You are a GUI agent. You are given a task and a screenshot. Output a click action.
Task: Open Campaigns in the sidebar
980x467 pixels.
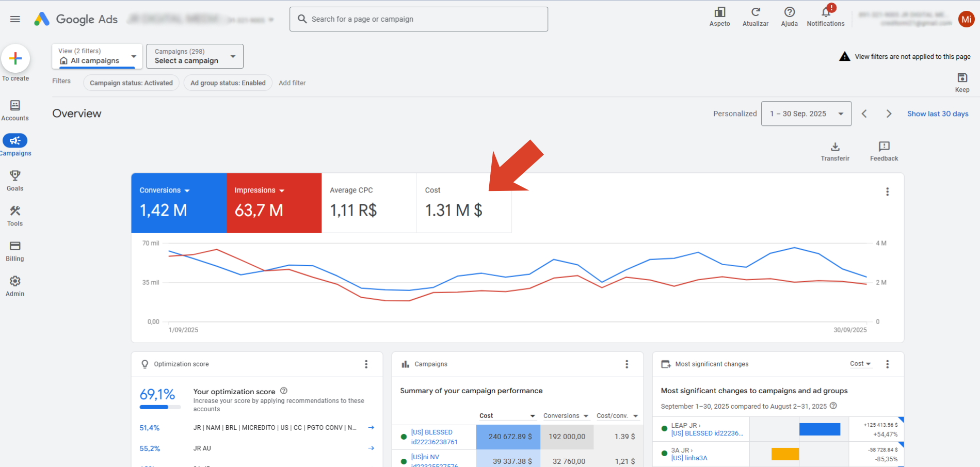point(15,145)
